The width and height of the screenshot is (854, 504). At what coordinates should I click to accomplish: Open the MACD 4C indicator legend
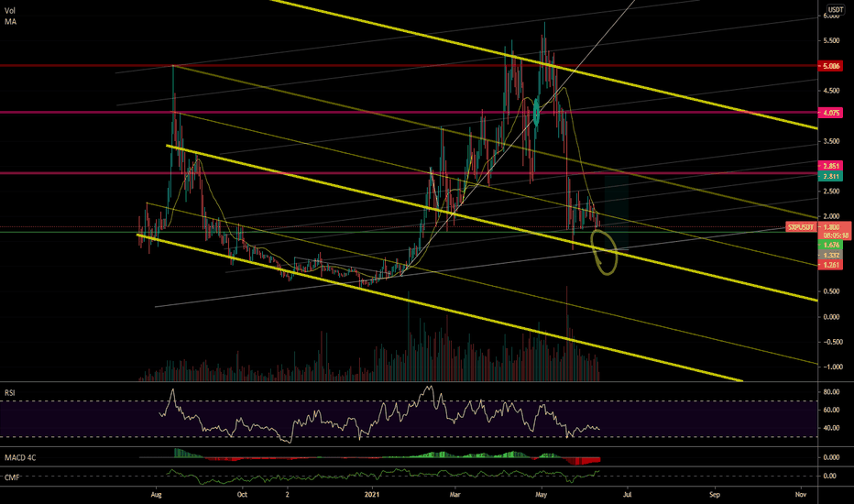(x=20, y=457)
